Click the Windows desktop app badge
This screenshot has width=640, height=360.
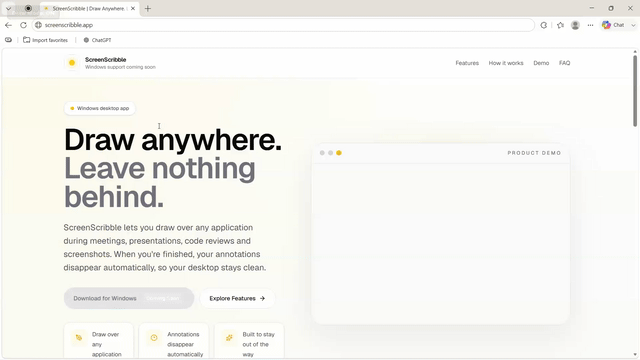click(100, 108)
